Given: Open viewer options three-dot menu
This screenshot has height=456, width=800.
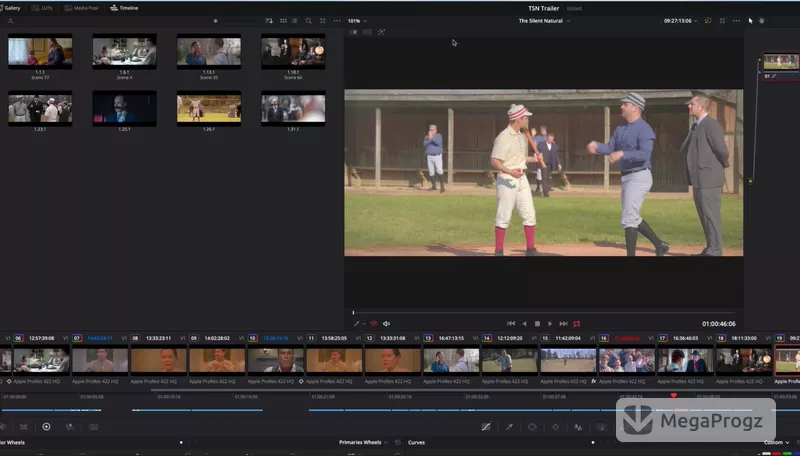Looking at the screenshot, I should (736, 21).
